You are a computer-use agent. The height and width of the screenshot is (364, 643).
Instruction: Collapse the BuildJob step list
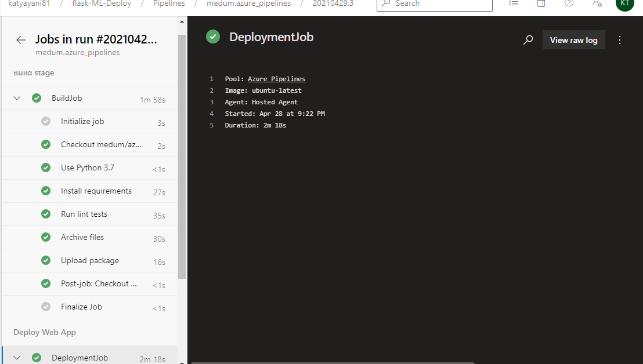16,98
